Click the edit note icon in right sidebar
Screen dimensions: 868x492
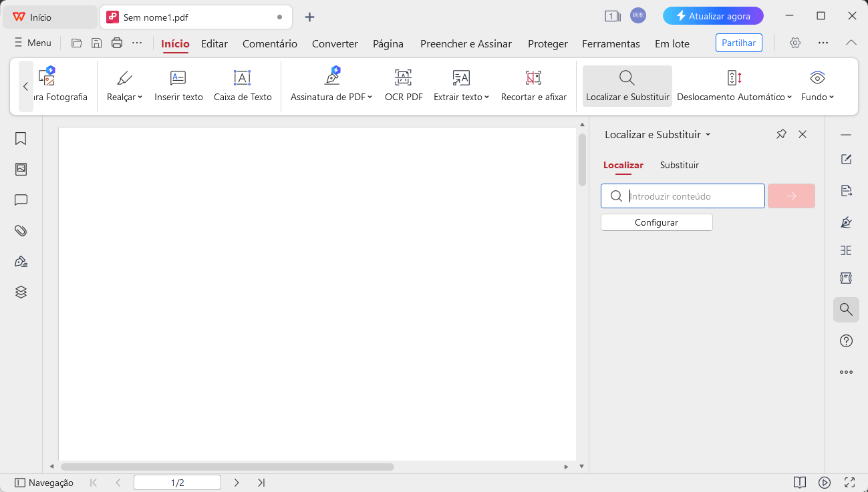846,159
